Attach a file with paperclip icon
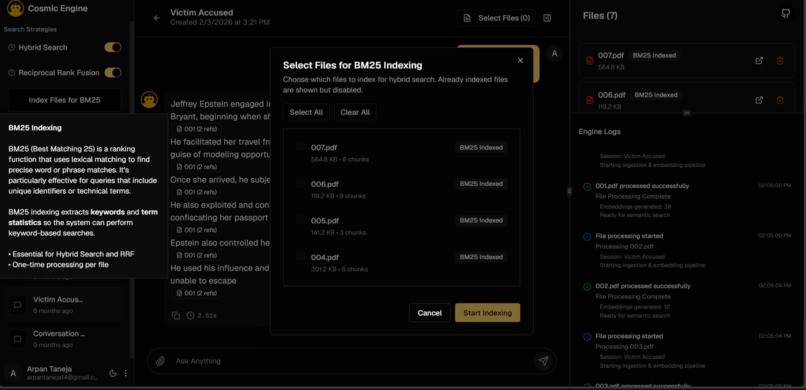 tap(160, 361)
